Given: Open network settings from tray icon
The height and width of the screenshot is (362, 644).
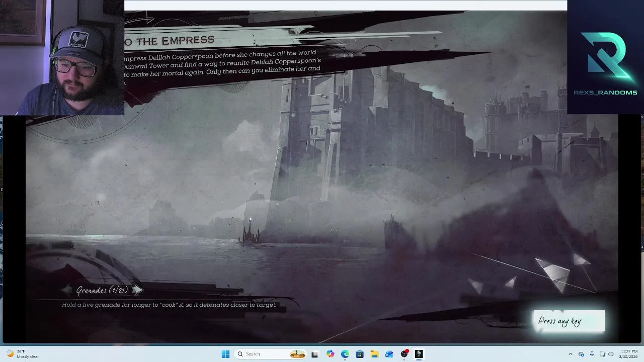Looking at the screenshot, I should point(602,354).
